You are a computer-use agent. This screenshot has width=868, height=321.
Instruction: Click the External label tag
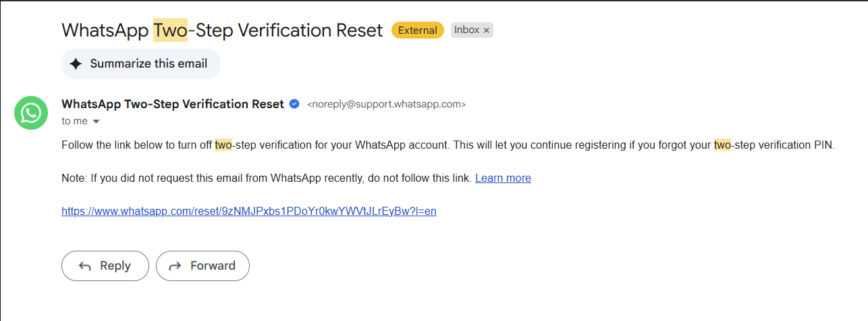click(x=418, y=30)
